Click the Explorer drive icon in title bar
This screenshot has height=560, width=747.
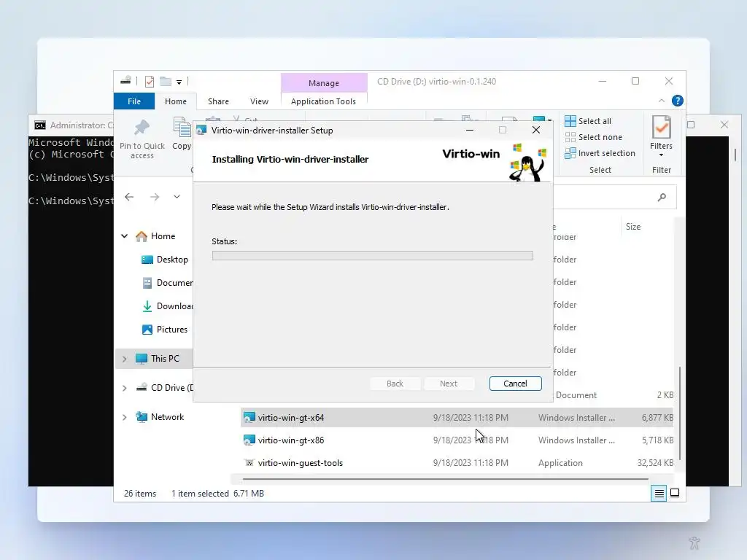125,81
